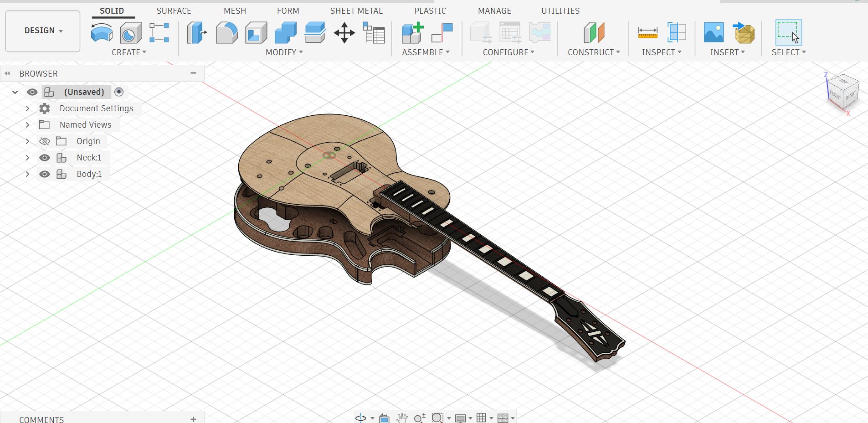The width and height of the screenshot is (868, 423).
Task: Expand the Named Views folder
Action: (27, 125)
